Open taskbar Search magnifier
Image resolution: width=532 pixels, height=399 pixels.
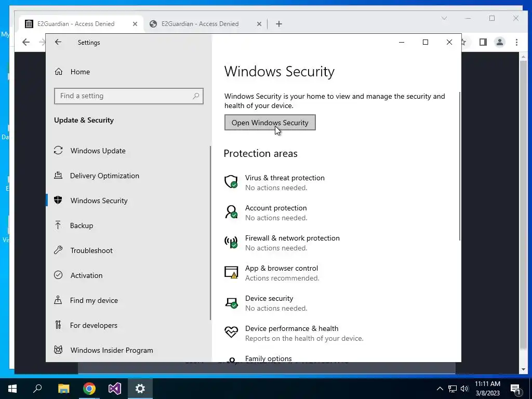coord(37,389)
